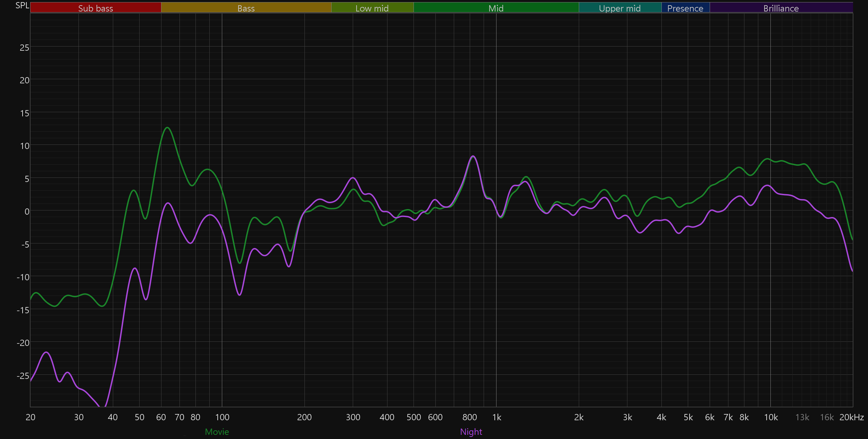Toggle the Night trace legend label
Screen dimensions: 868x439
(x=471, y=432)
